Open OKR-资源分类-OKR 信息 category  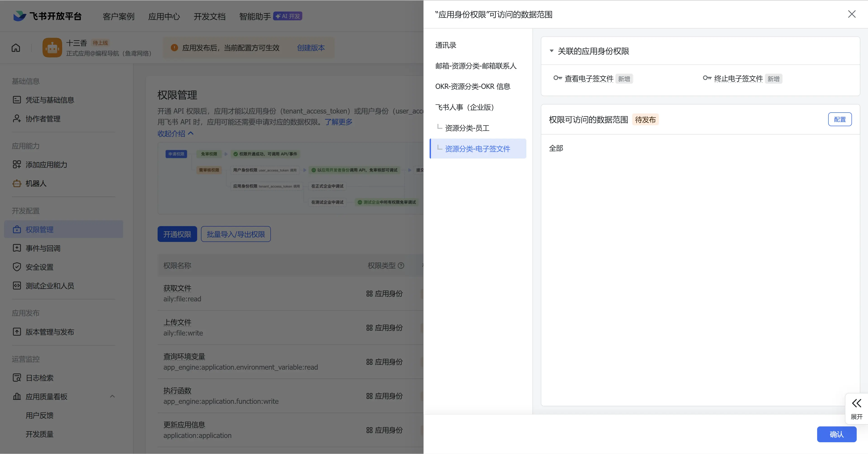tap(472, 87)
